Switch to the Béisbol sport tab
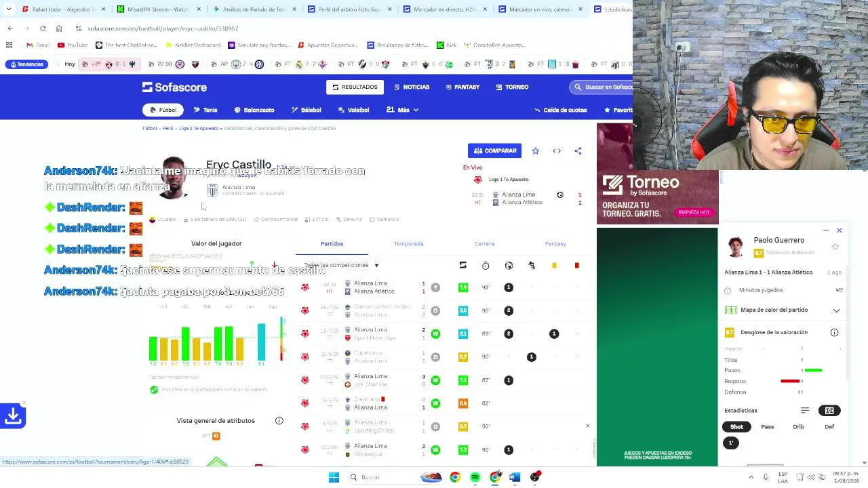This screenshot has height=488, width=868. [307, 110]
